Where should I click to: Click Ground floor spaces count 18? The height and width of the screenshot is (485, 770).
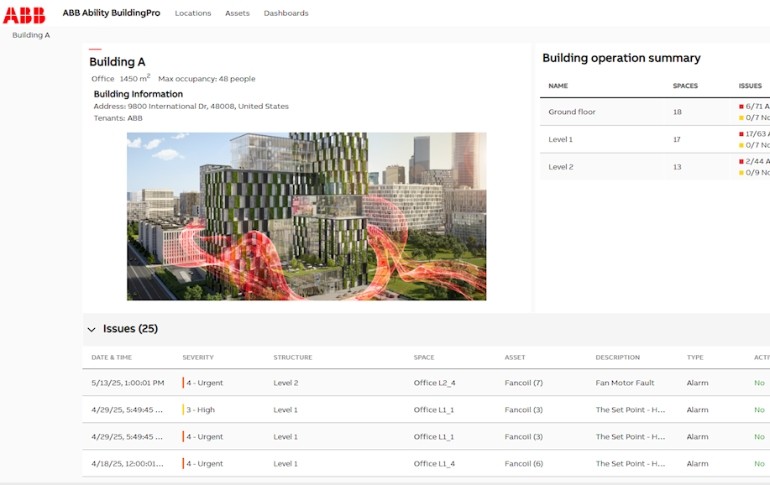pos(677,112)
